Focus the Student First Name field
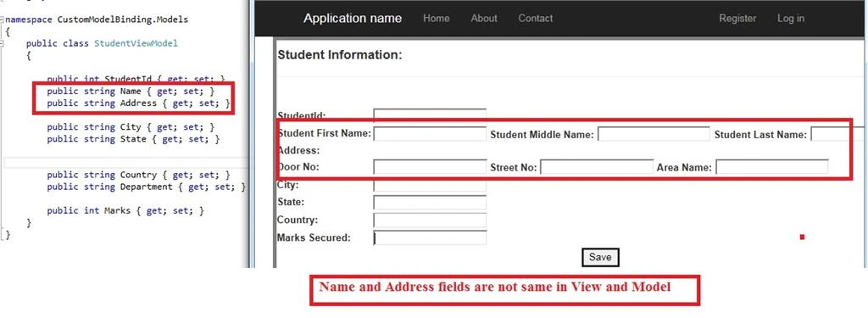This screenshot has width=868, height=318. click(x=430, y=134)
